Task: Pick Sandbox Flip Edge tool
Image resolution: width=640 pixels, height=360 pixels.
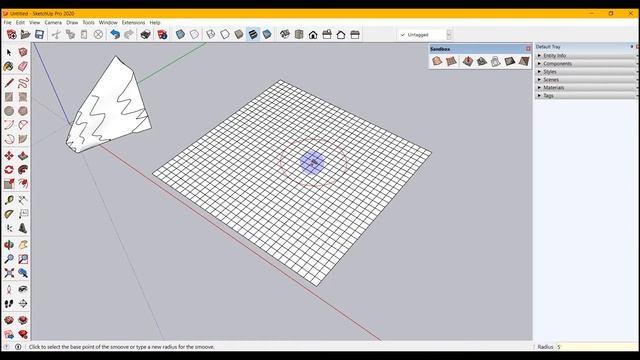Action: pyautogui.click(x=524, y=61)
